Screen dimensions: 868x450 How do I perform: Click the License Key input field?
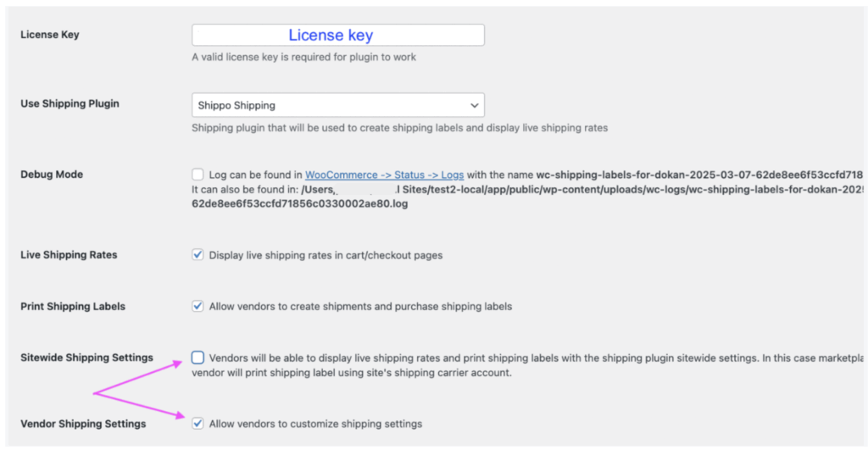click(337, 35)
